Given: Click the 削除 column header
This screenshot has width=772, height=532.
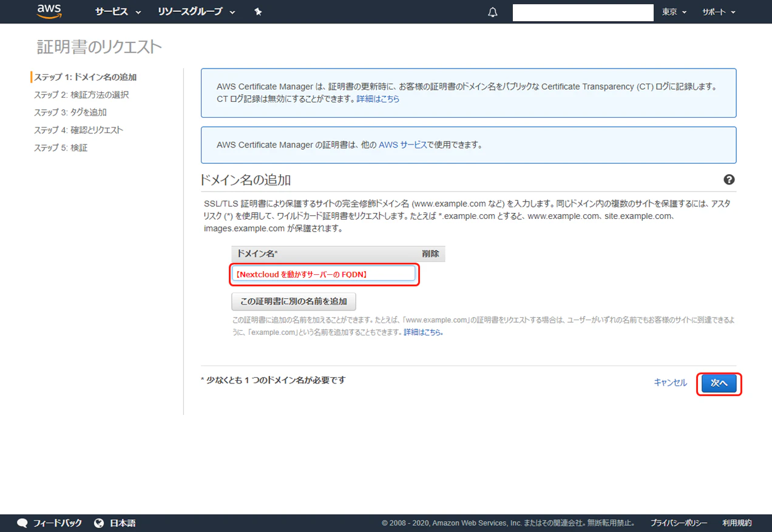Looking at the screenshot, I should tap(430, 254).
